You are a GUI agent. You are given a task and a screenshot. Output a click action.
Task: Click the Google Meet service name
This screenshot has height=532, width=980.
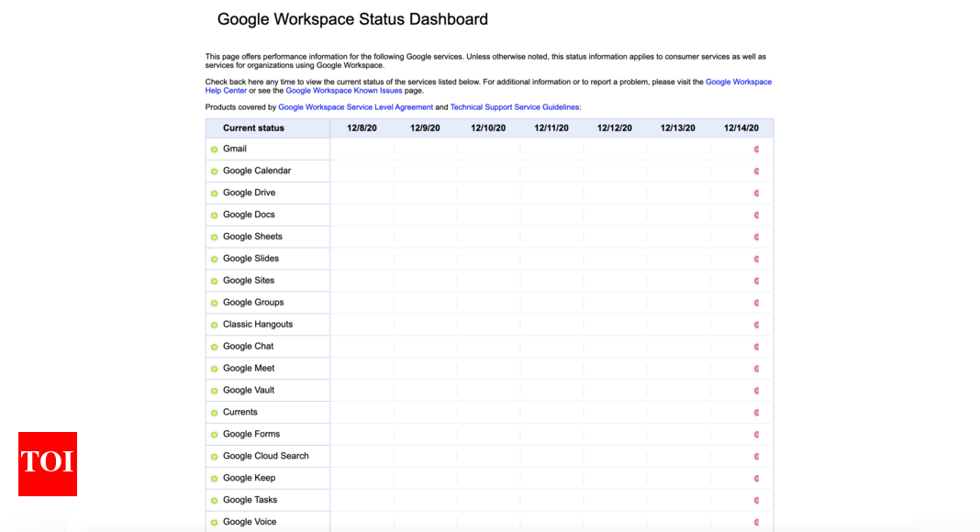tap(249, 368)
